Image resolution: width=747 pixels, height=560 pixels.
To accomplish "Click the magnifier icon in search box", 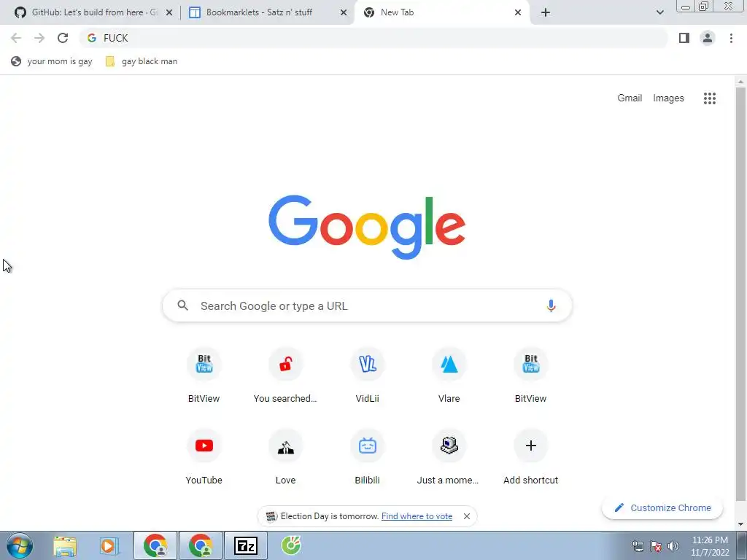I will (183, 306).
